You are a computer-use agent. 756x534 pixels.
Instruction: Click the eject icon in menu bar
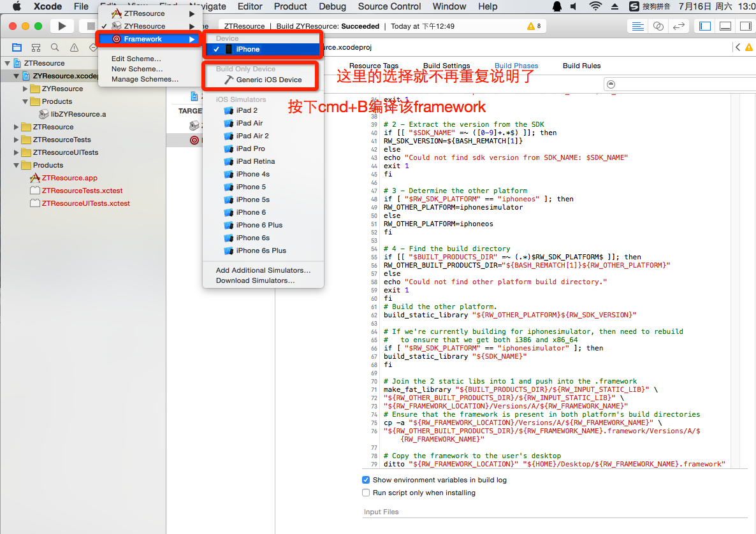(614, 6)
